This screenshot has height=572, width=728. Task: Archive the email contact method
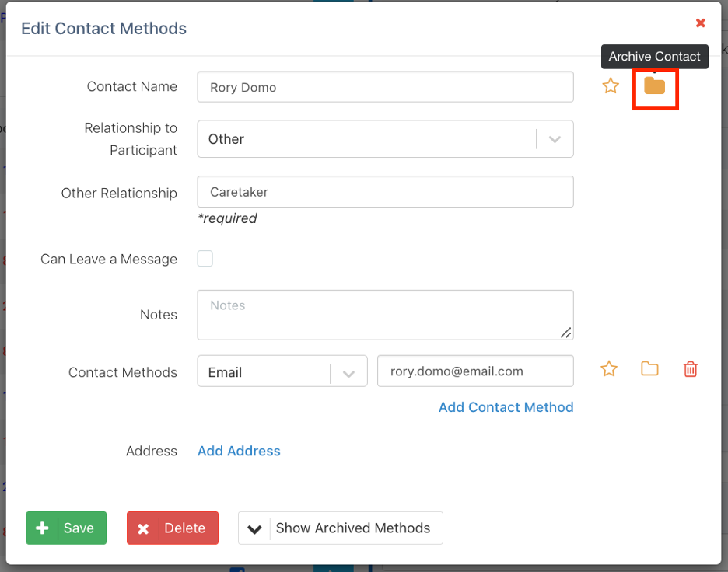coord(649,369)
